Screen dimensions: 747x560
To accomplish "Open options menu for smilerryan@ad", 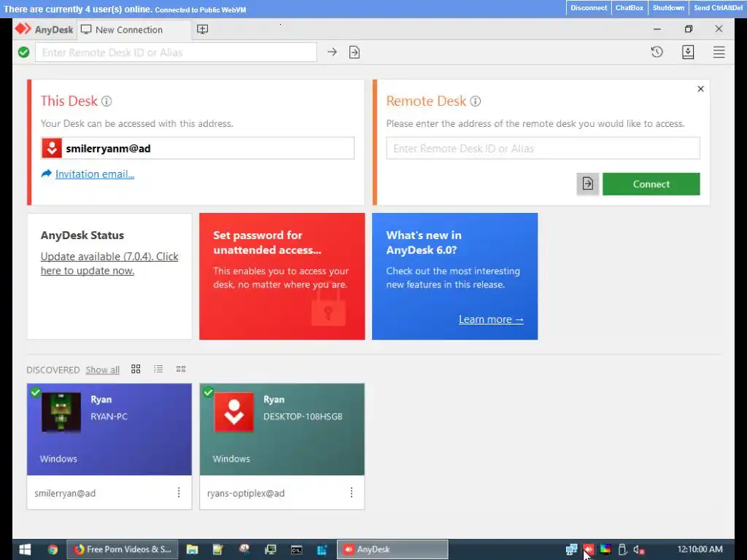I will point(179,492).
